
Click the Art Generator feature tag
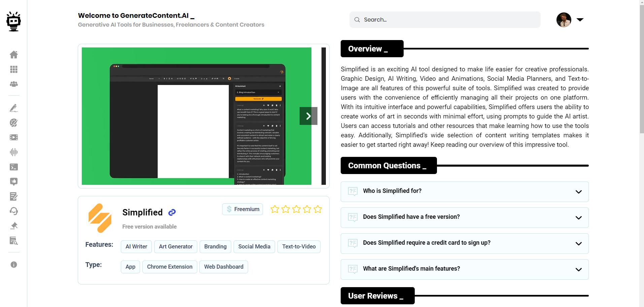[x=176, y=247]
